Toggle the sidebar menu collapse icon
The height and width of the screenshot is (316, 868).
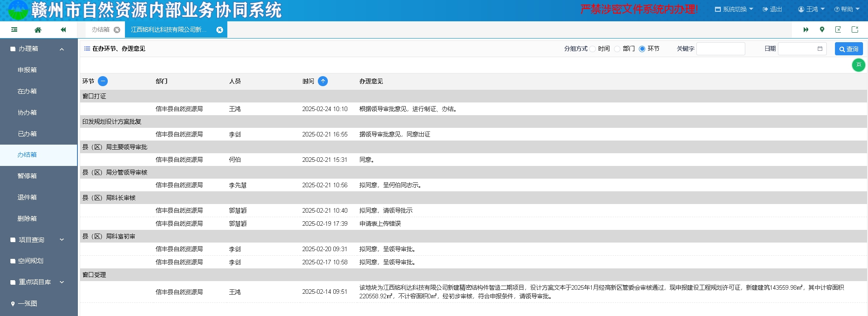tap(14, 30)
